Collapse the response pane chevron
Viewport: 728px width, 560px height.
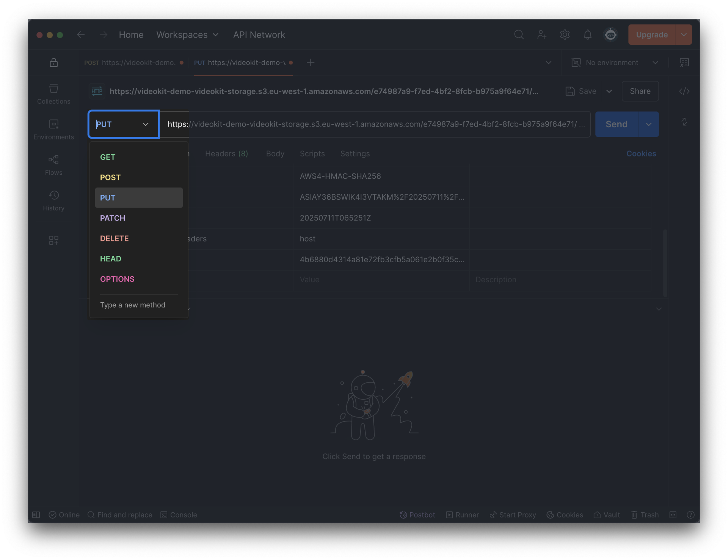click(659, 309)
